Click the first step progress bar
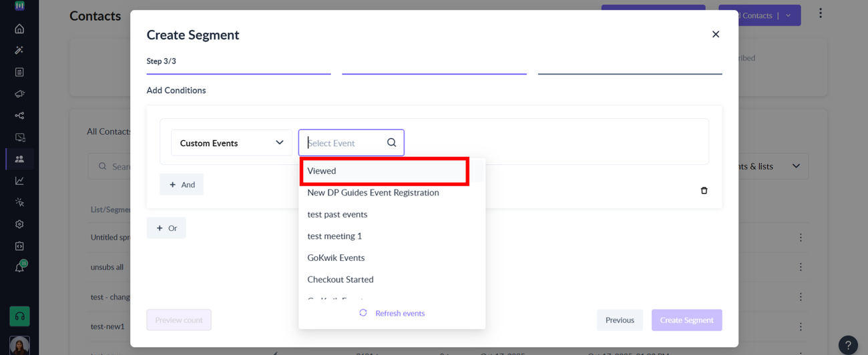The width and height of the screenshot is (868, 355). pos(238,73)
